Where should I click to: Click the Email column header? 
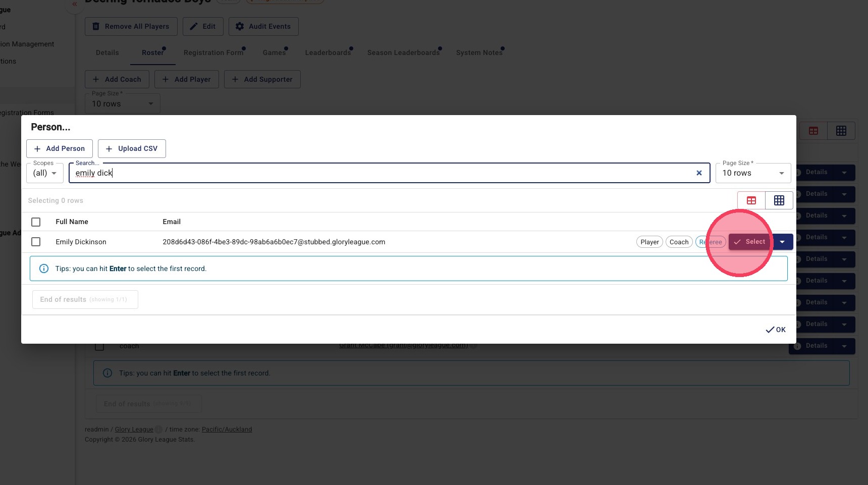pos(172,222)
